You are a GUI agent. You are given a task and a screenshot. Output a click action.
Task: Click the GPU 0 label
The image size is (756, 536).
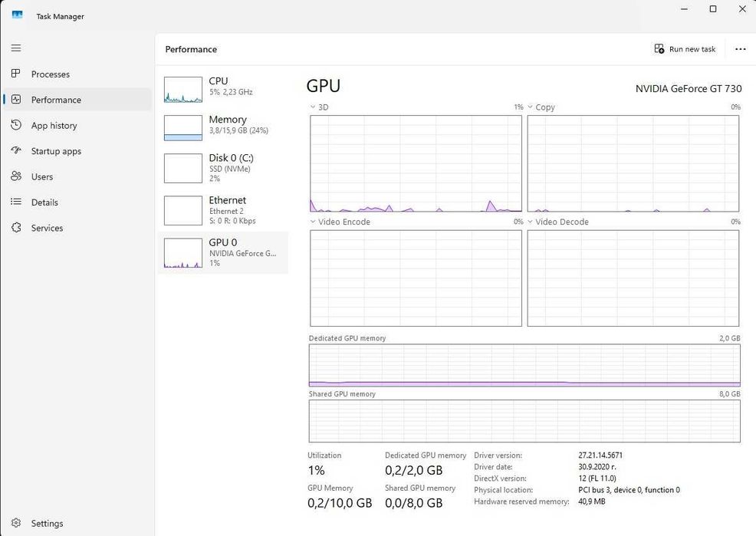223,242
